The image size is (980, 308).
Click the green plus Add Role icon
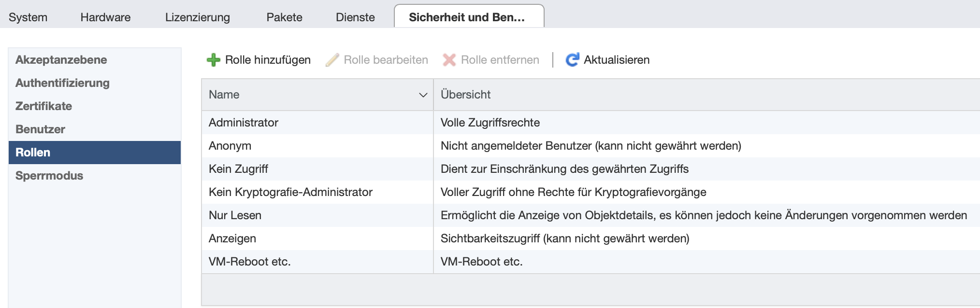tap(213, 60)
